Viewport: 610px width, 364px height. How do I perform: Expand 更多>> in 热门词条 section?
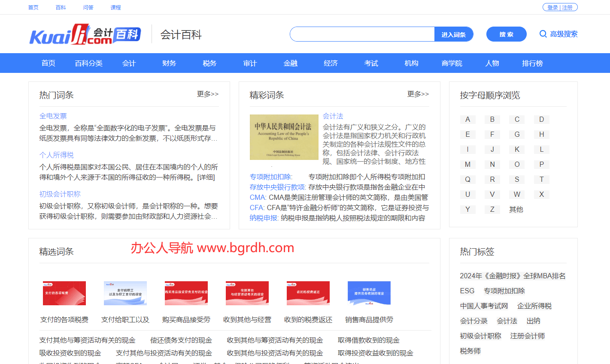pos(208,94)
